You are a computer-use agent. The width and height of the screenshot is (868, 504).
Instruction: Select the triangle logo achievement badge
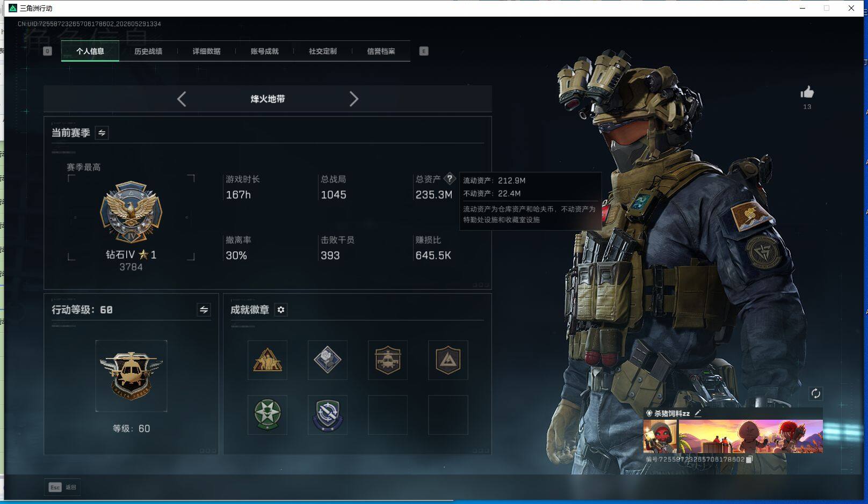pos(448,360)
